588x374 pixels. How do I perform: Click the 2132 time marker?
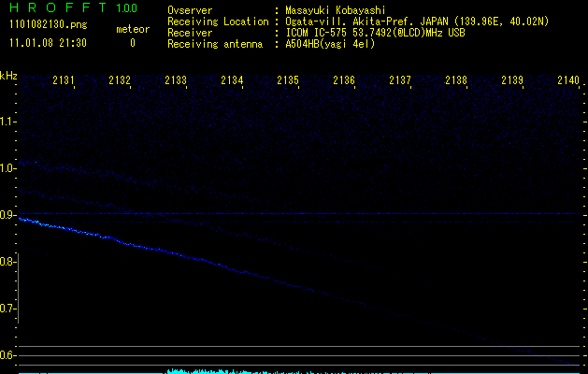click(120, 79)
